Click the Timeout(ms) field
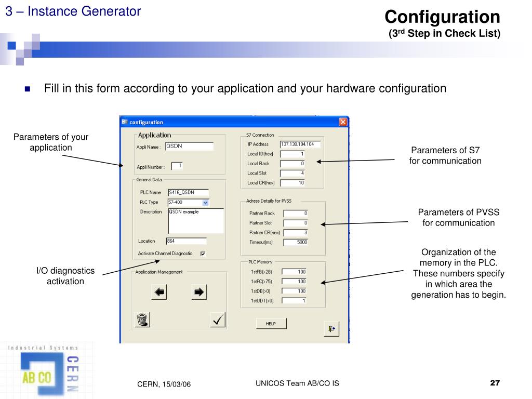Screen dimensions: 532x399 (296, 242)
